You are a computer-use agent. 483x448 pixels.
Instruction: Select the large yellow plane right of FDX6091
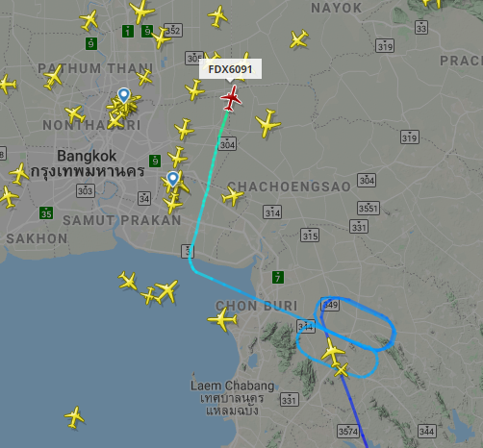click(x=268, y=122)
